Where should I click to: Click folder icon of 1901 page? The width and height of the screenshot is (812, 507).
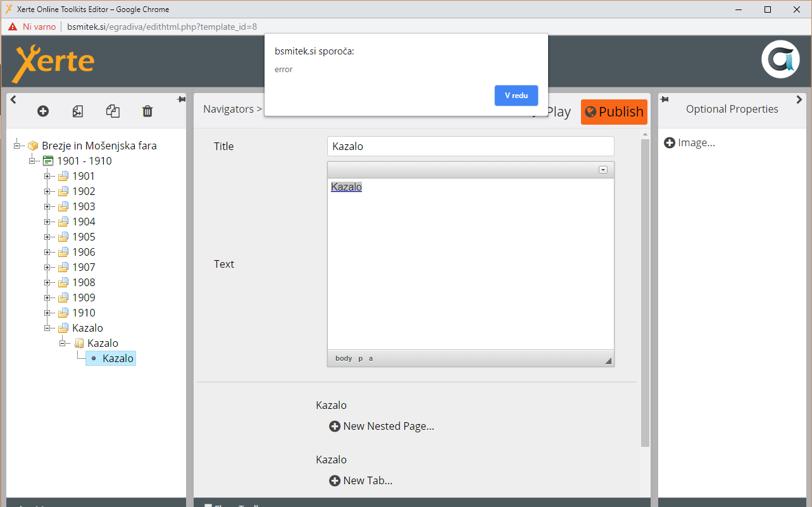63,177
